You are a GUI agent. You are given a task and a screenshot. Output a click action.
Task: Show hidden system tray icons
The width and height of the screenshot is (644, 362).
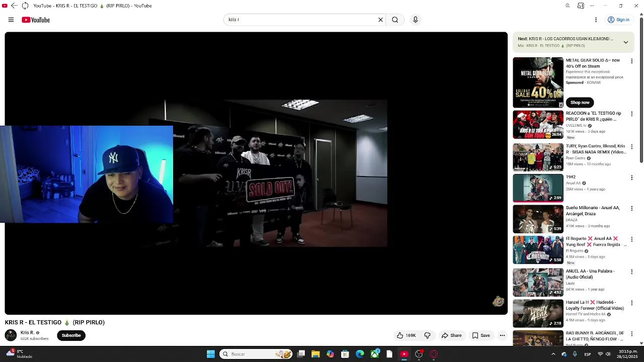pyautogui.click(x=553, y=354)
